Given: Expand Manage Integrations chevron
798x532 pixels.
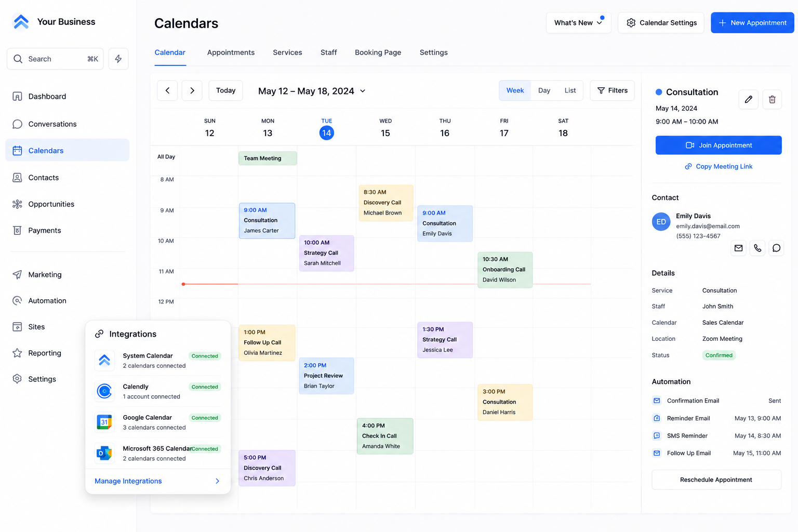Looking at the screenshot, I should [217, 481].
